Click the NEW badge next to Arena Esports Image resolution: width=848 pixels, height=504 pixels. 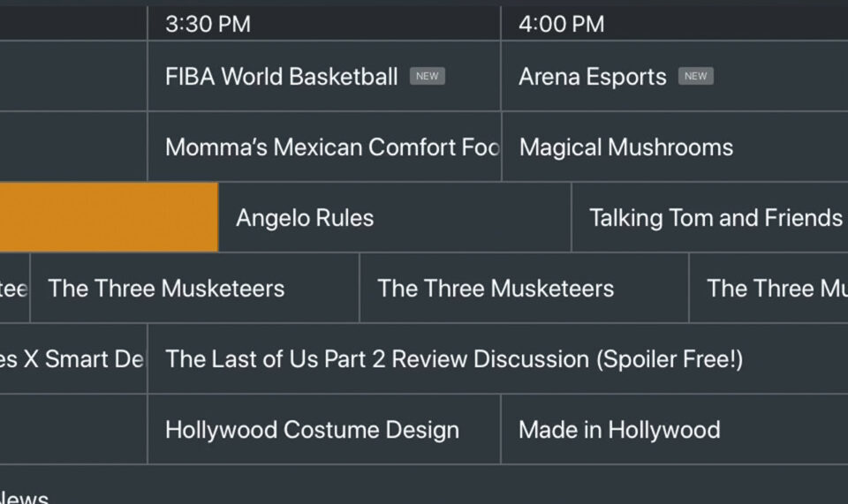pyautogui.click(x=696, y=76)
